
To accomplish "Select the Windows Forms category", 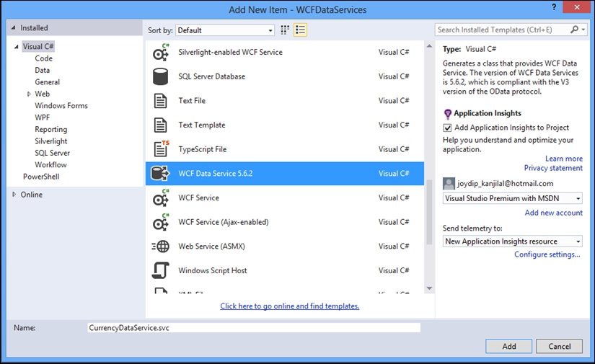I will point(61,105).
